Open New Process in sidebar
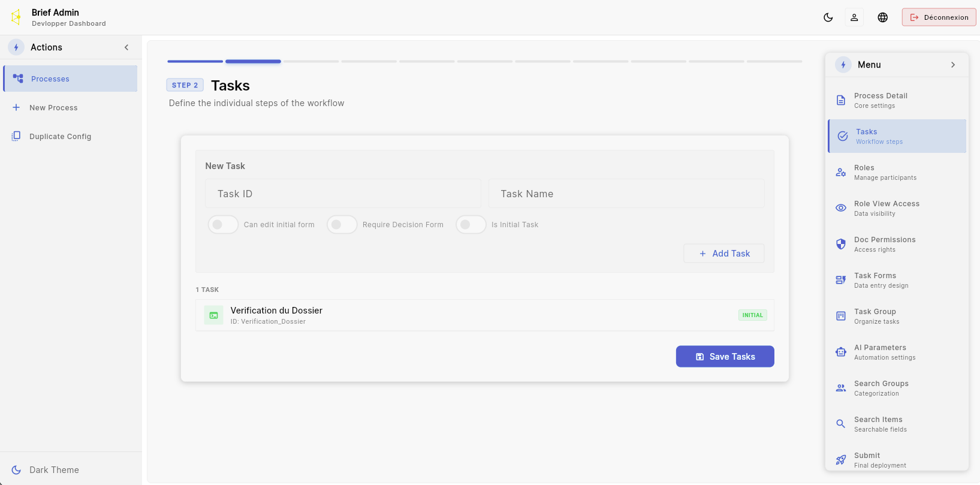The image size is (980, 485). (70, 107)
